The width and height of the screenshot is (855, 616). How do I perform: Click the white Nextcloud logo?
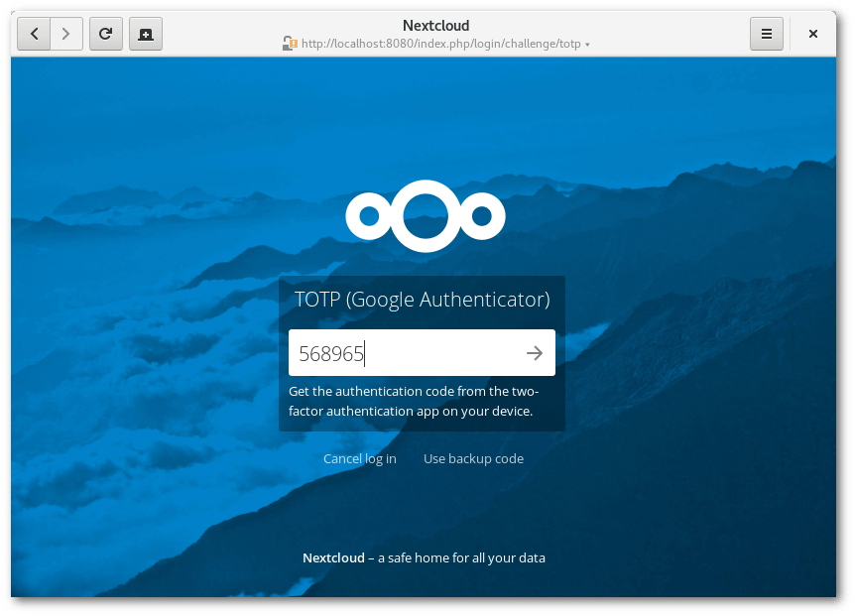tap(426, 215)
